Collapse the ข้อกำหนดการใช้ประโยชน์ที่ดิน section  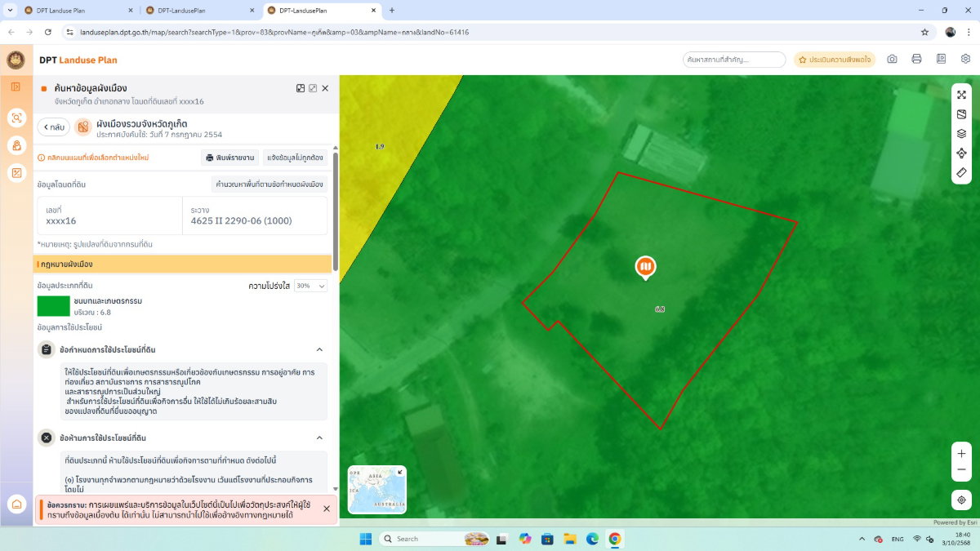[x=319, y=349]
